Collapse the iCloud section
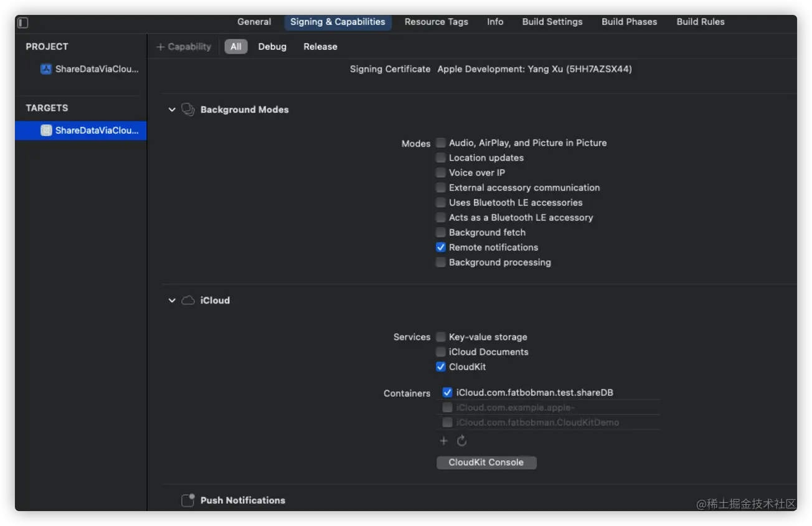The image size is (812, 526). 172,300
